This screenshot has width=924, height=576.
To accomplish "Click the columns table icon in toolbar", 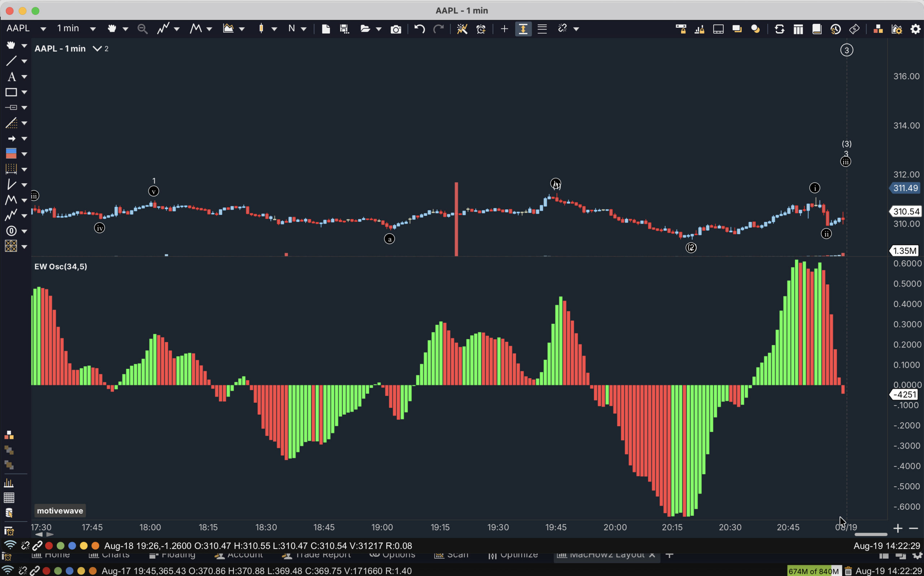I will click(x=798, y=29).
